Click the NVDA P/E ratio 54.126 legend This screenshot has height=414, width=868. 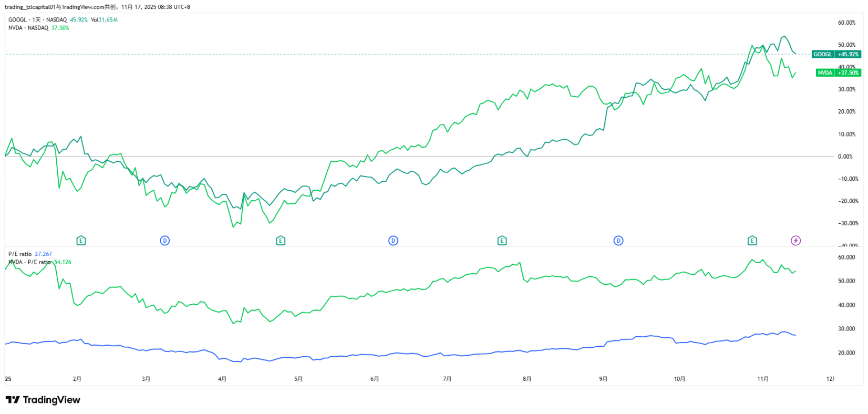tap(39, 262)
